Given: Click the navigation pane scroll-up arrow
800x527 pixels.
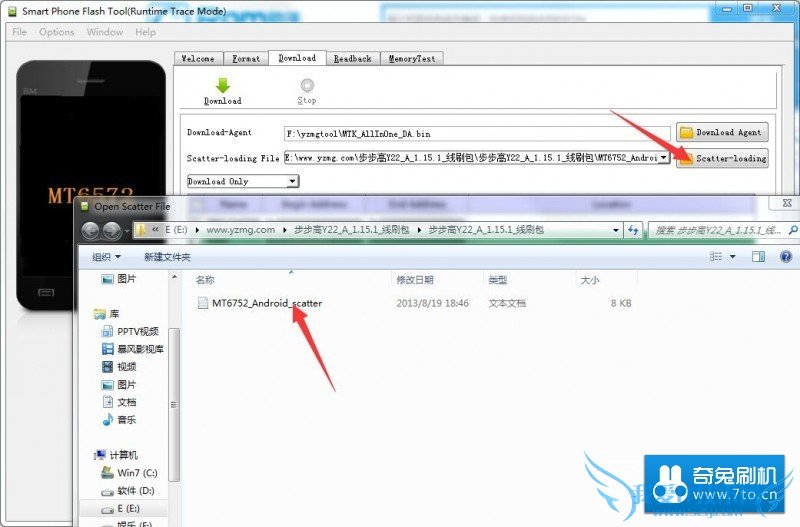Looking at the screenshot, I should 174,277.
